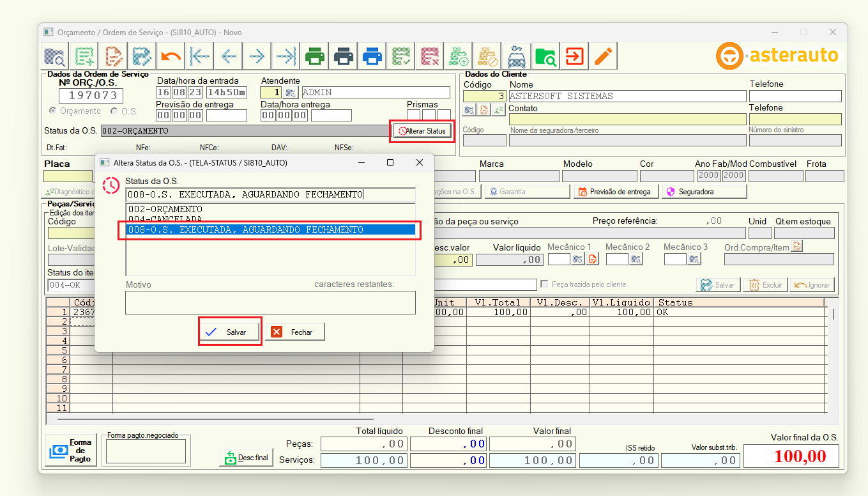Click the dark gray printer icon
868x496 pixels.
click(344, 57)
